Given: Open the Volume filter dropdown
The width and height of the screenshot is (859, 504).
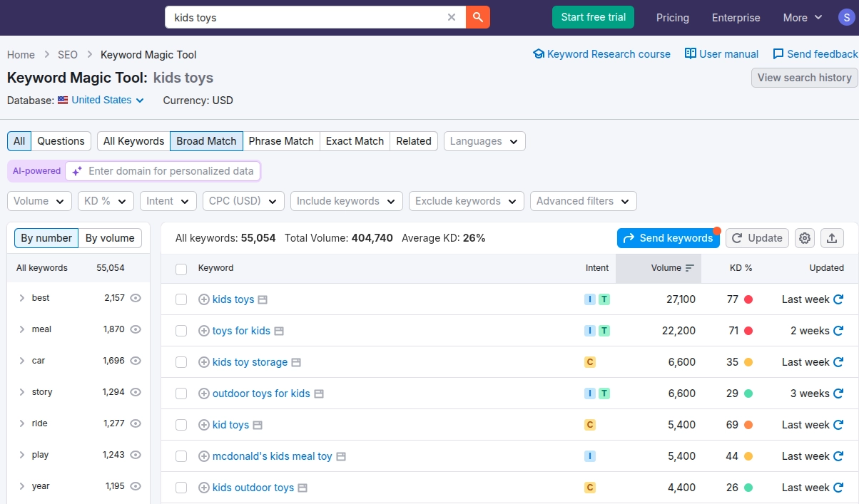Looking at the screenshot, I should 39,201.
